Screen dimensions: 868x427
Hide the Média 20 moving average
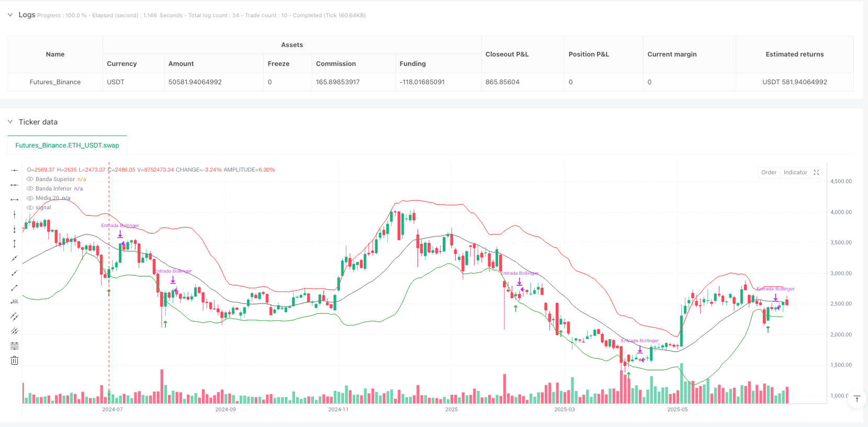(30, 198)
